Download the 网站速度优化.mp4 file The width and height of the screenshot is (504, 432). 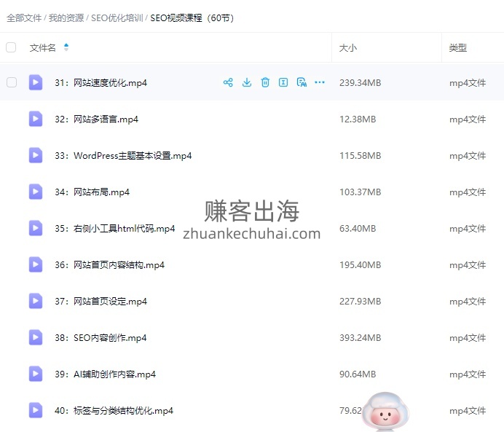(x=247, y=82)
